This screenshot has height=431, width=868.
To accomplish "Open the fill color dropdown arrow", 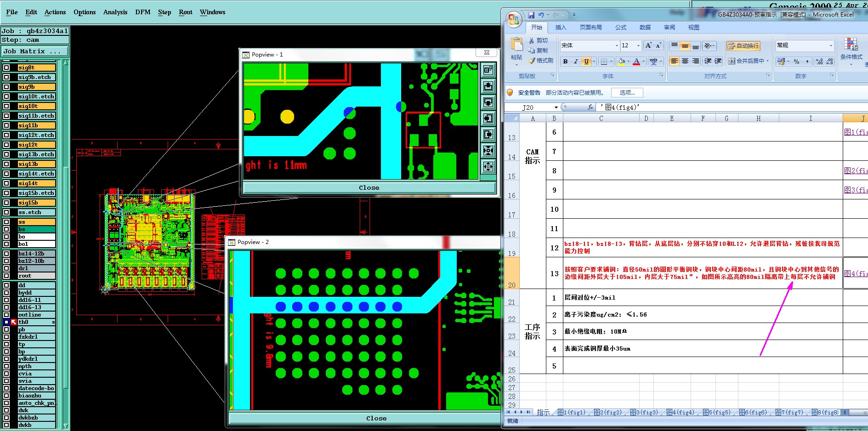I will pyautogui.click(x=628, y=62).
